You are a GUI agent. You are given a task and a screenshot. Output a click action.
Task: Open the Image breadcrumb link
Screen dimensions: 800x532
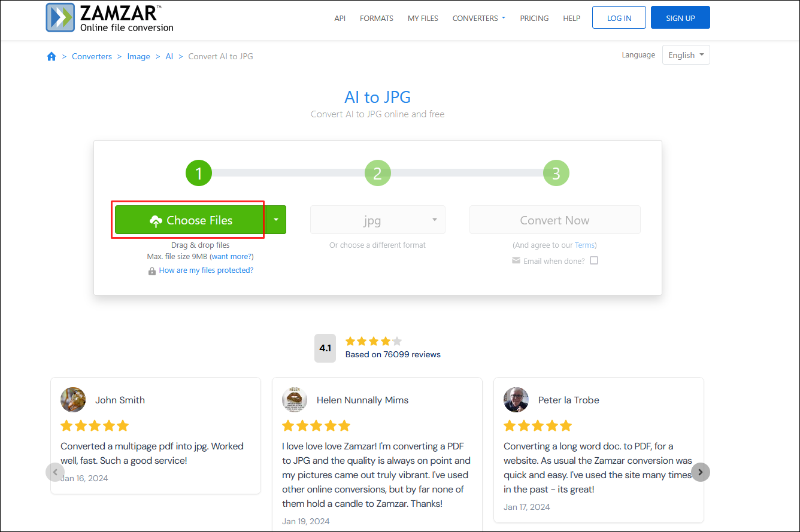coord(139,56)
